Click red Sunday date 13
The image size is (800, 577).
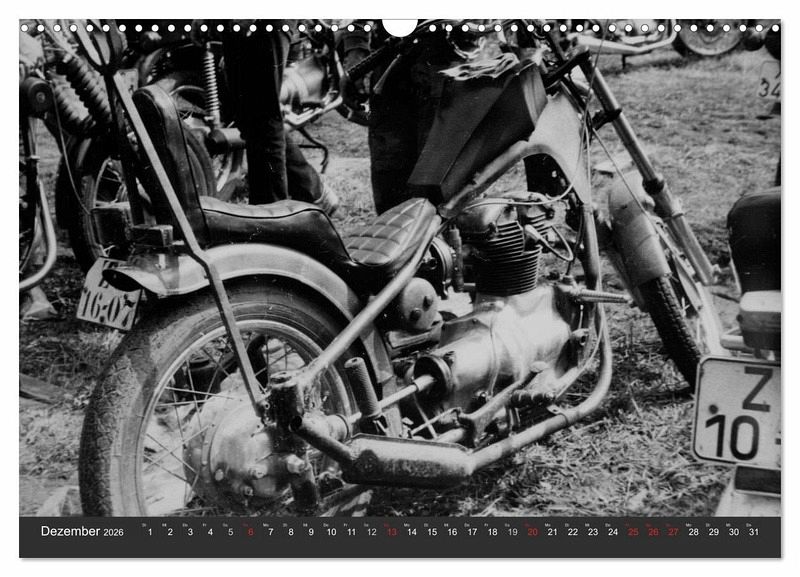coord(391,532)
